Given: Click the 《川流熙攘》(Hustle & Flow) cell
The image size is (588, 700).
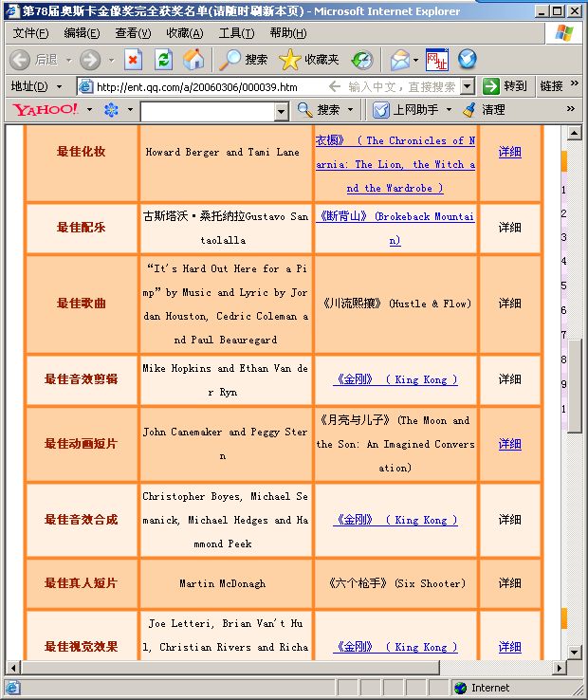Looking at the screenshot, I should (397, 304).
